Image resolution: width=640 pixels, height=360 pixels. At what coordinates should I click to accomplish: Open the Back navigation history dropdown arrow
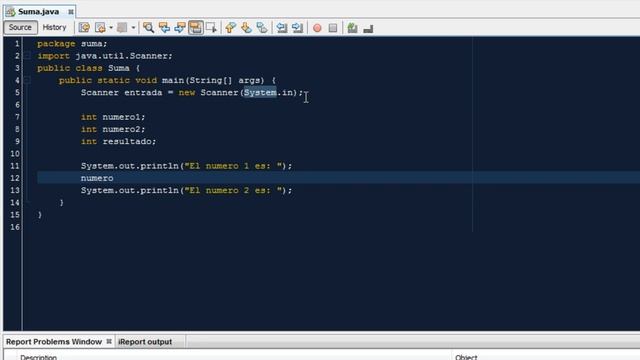[111, 28]
